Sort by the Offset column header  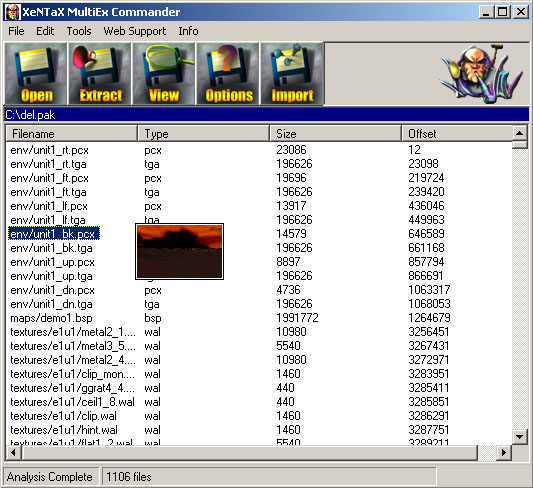click(457, 134)
